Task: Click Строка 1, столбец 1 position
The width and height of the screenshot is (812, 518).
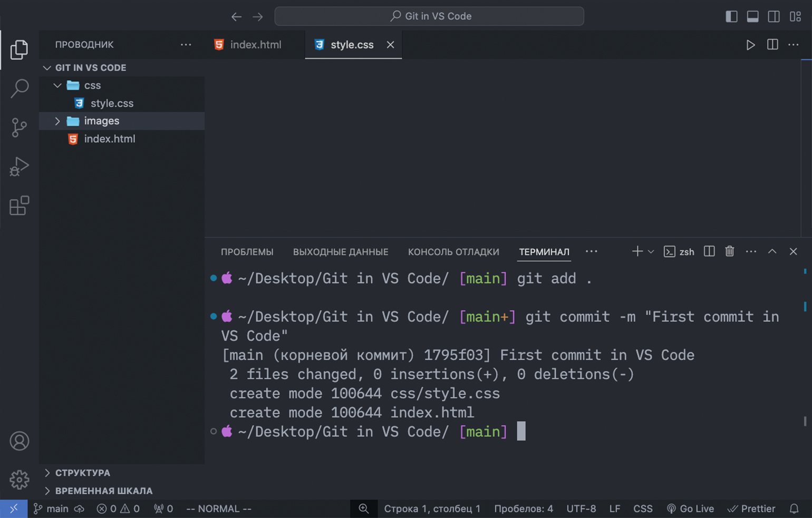Action: click(432, 509)
